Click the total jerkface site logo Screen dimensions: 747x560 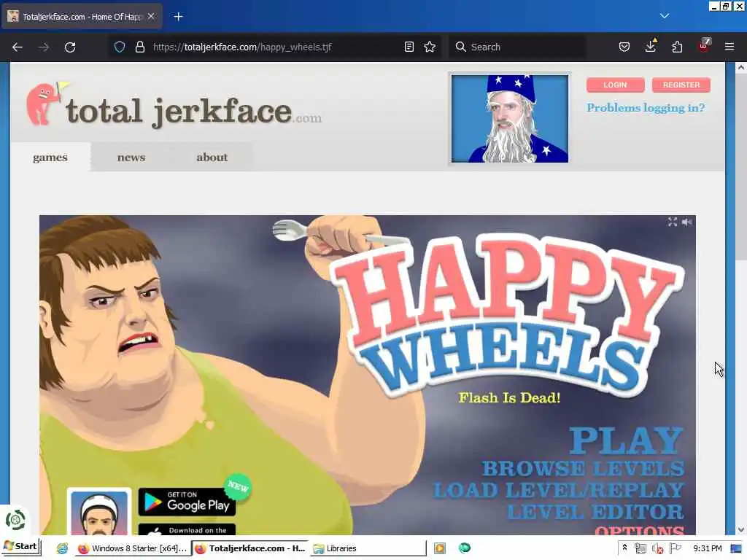(x=174, y=106)
